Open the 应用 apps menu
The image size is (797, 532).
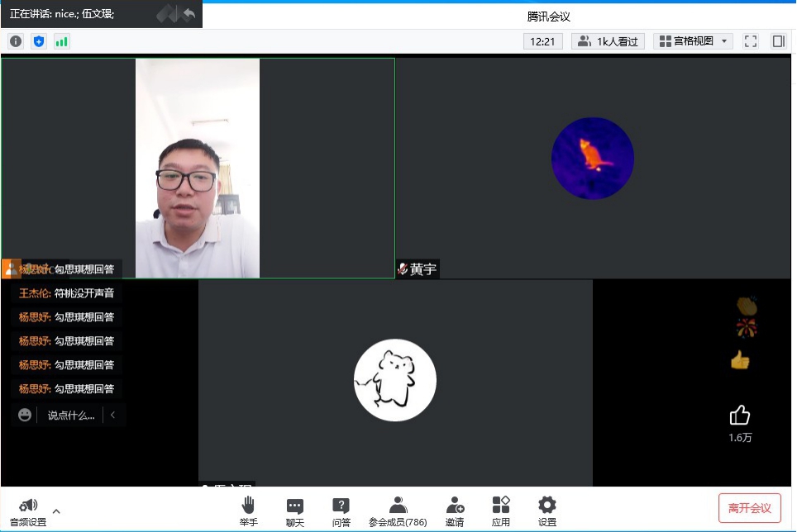tap(500, 511)
